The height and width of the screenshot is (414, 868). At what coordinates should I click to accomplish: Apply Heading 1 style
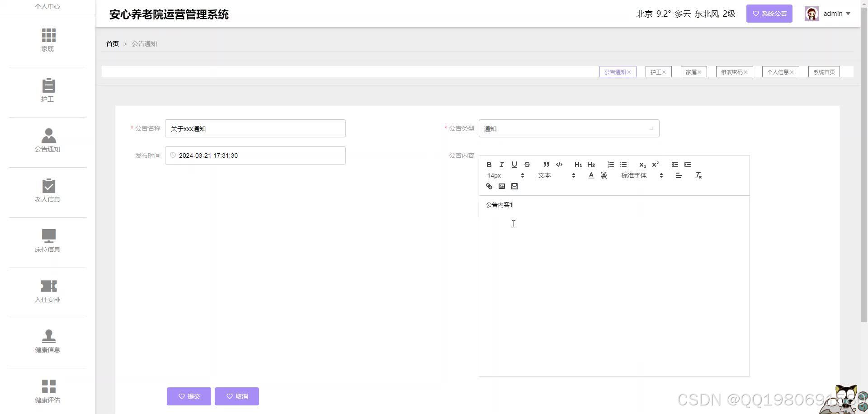pos(578,165)
